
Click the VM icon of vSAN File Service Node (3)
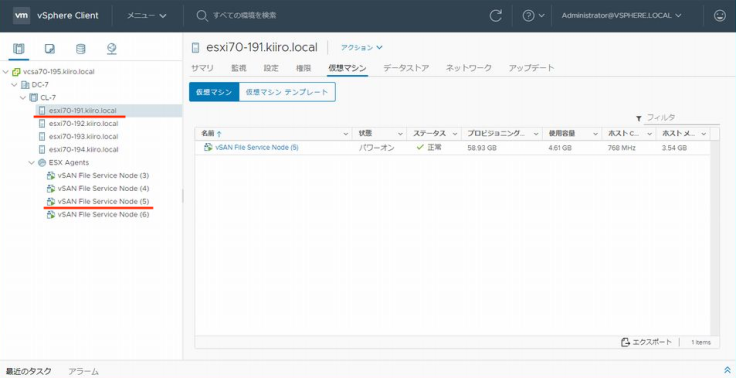(x=51, y=176)
